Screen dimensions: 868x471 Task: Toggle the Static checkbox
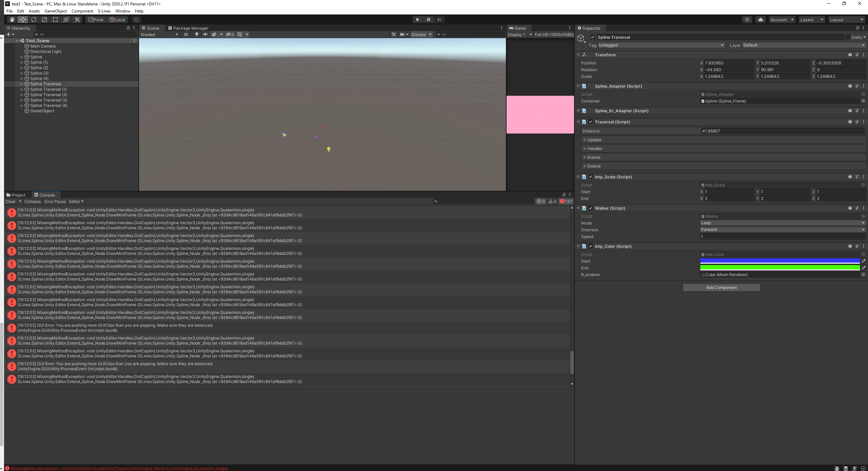tap(847, 37)
